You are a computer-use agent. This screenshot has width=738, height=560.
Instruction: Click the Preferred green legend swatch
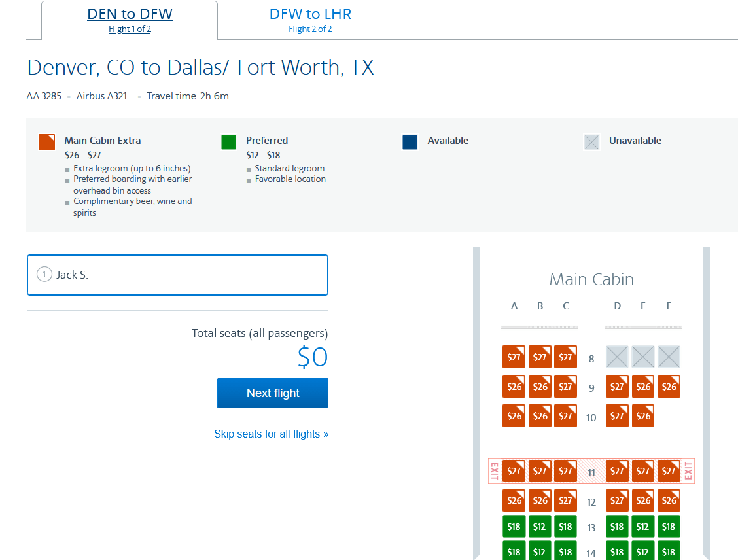click(229, 142)
